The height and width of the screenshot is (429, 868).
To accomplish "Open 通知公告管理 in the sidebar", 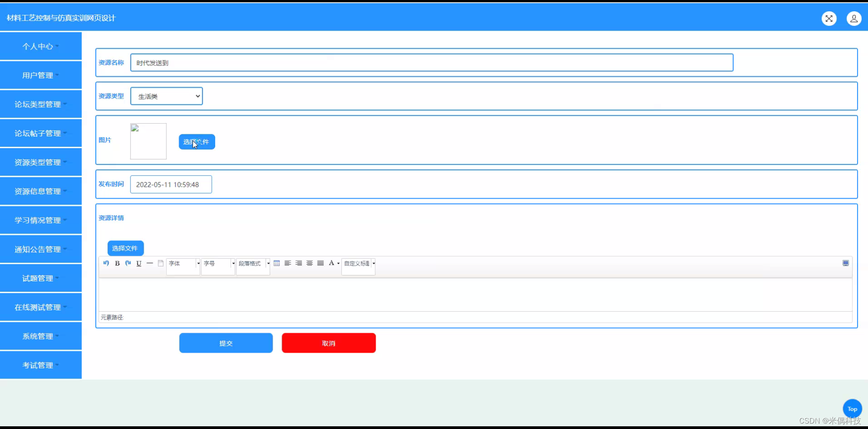I will click(x=41, y=249).
